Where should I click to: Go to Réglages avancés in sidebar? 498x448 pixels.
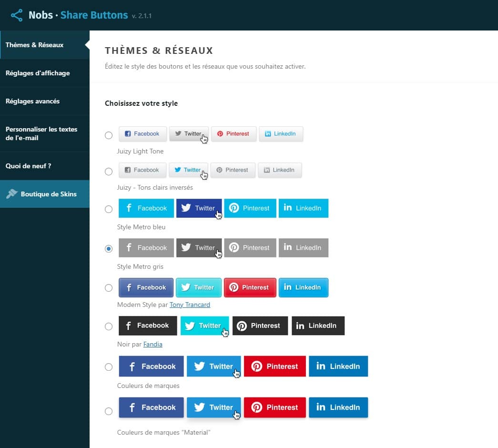(32, 101)
